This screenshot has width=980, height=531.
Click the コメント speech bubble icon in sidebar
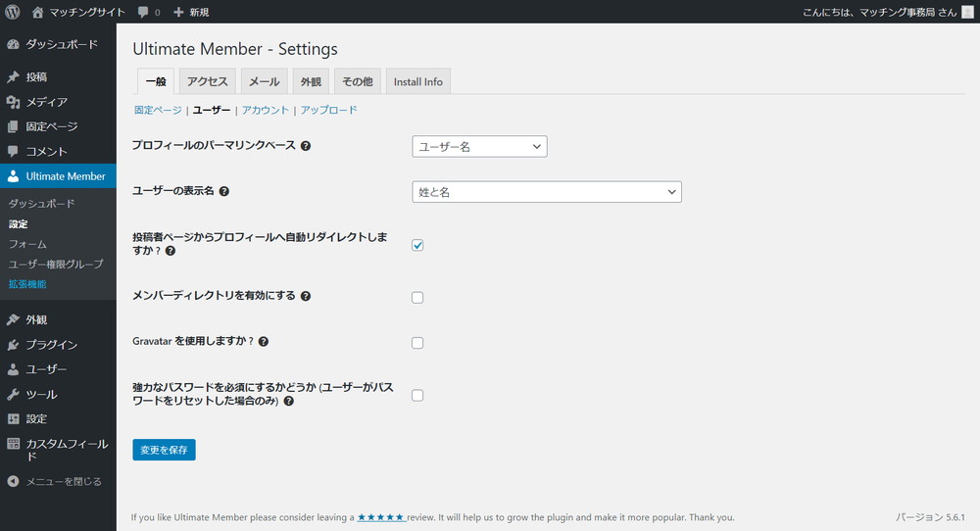[x=13, y=151]
